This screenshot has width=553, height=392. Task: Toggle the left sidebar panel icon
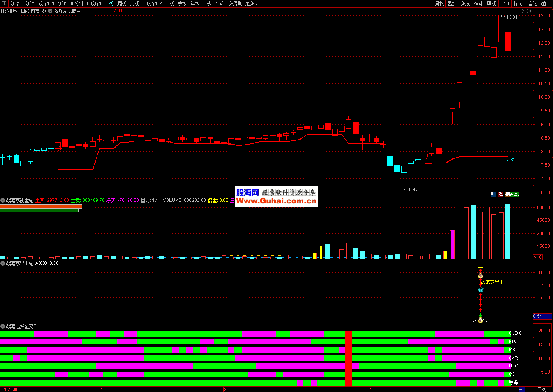click(4, 3)
